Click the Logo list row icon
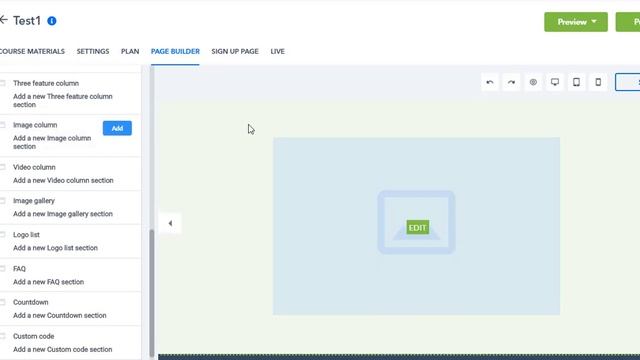Viewport: 640px width, 360px height. [x=2, y=235]
